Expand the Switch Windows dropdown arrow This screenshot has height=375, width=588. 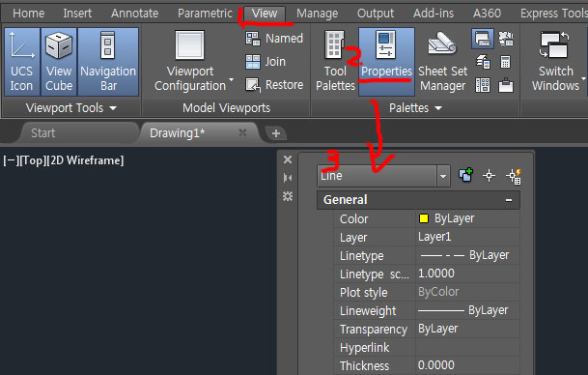pos(584,79)
